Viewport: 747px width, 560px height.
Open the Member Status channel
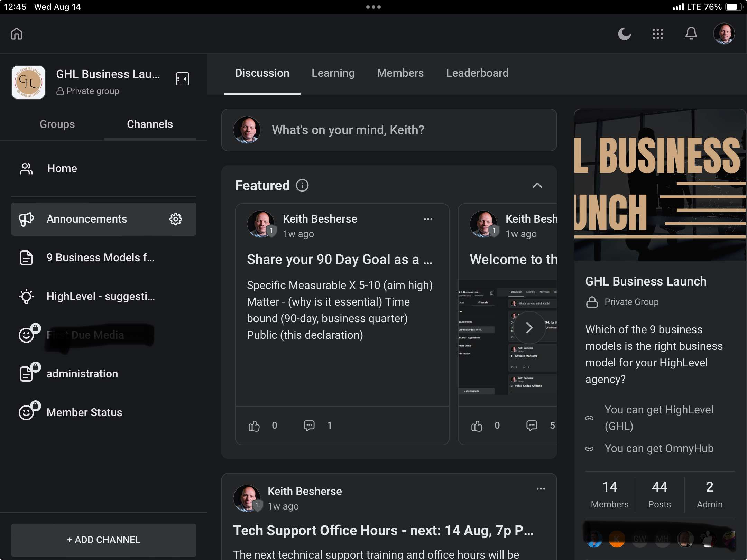click(104, 413)
